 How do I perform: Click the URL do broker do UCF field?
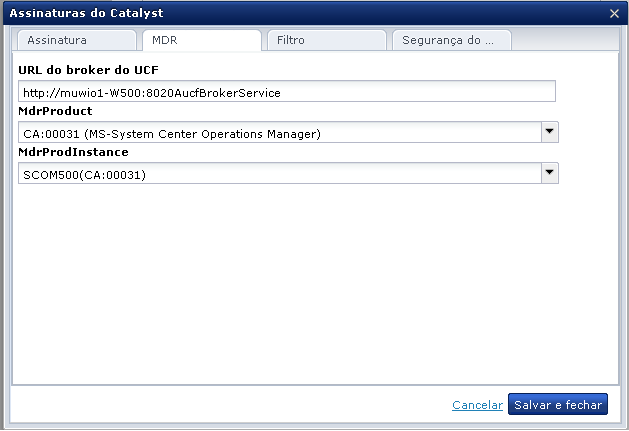[286, 92]
